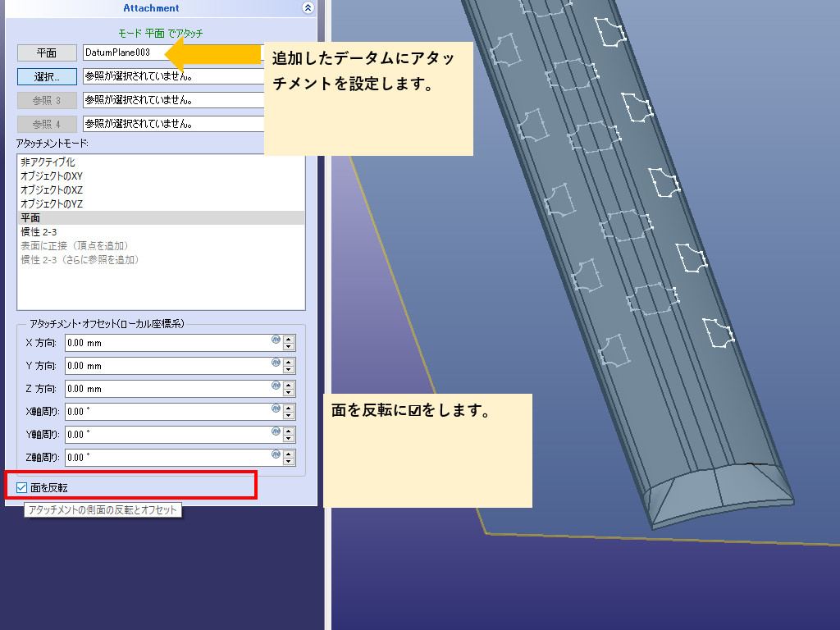The height and width of the screenshot is (630, 840).
Task: Uncheck the 面を反転 checkbox
Action: [x=22, y=488]
